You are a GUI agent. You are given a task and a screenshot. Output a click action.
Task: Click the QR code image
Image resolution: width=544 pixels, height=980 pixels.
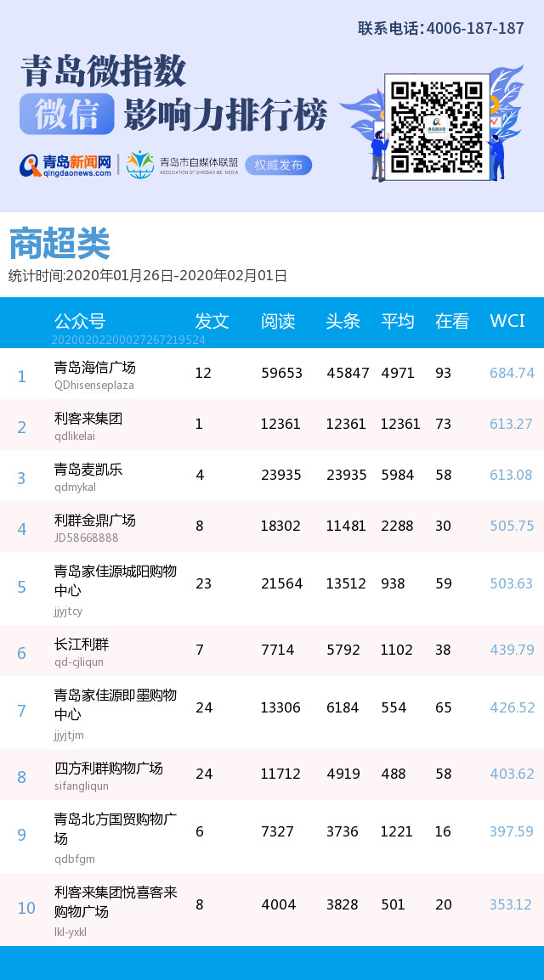[437, 127]
